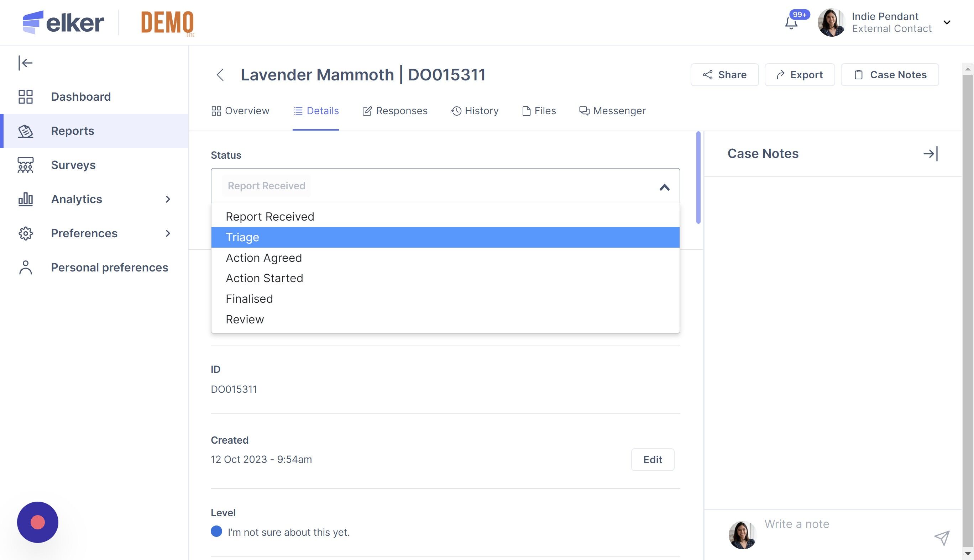
Task: Open the user profile dropdown arrow
Action: 947,22
